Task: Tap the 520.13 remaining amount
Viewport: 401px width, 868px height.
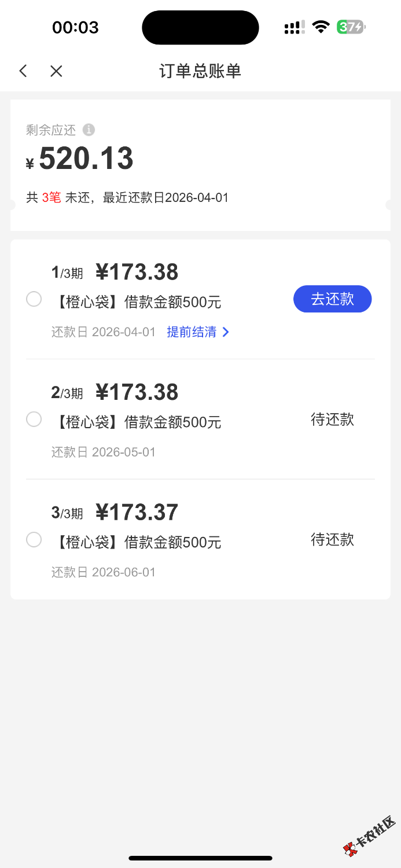Action: [x=86, y=159]
